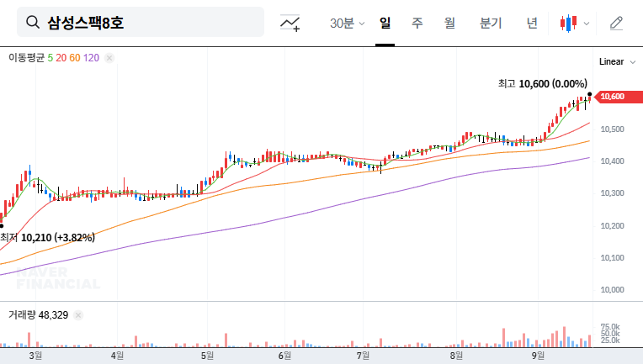Open the pencil drawing tool

tap(616, 23)
